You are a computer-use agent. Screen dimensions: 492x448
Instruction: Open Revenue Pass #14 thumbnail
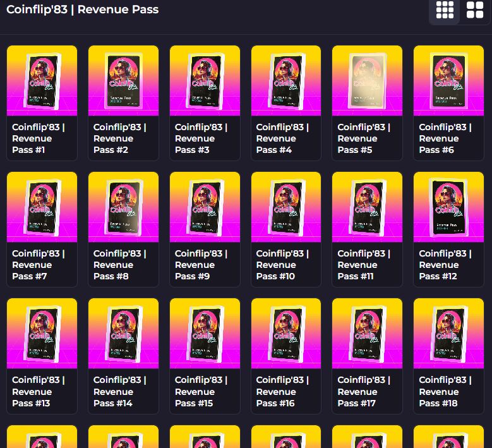coord(123,334)
